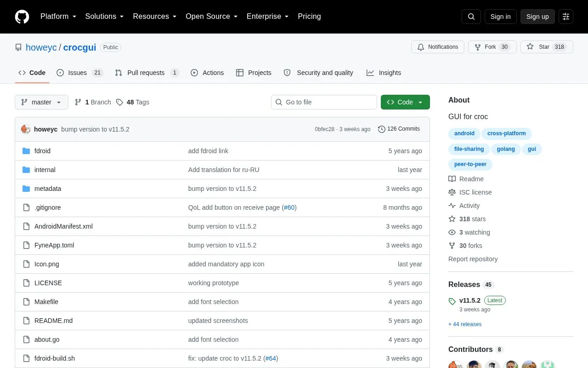This screenshot has width=588, height=368.
Task: Open the howeyc owner link
Action: click(x=41, y=47)
